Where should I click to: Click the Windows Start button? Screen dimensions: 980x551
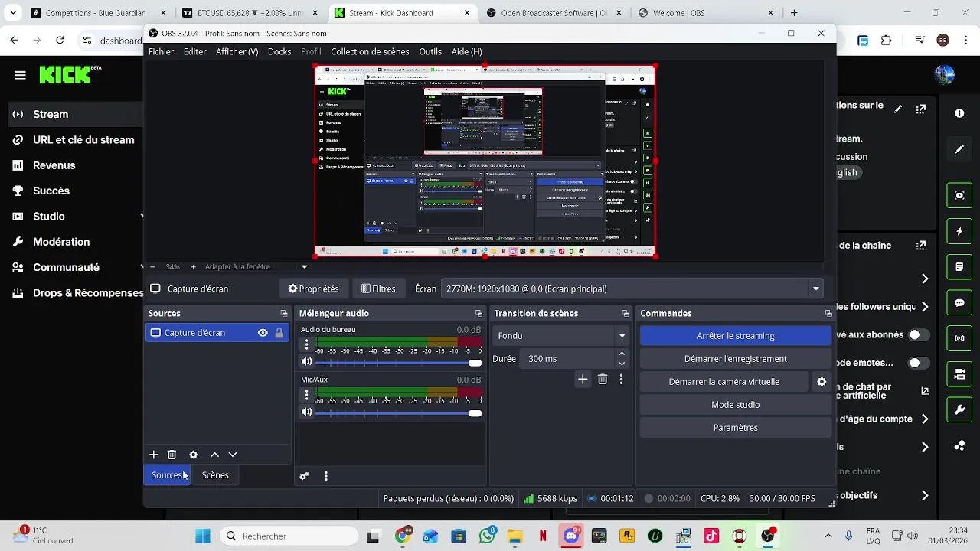[203, 536]
